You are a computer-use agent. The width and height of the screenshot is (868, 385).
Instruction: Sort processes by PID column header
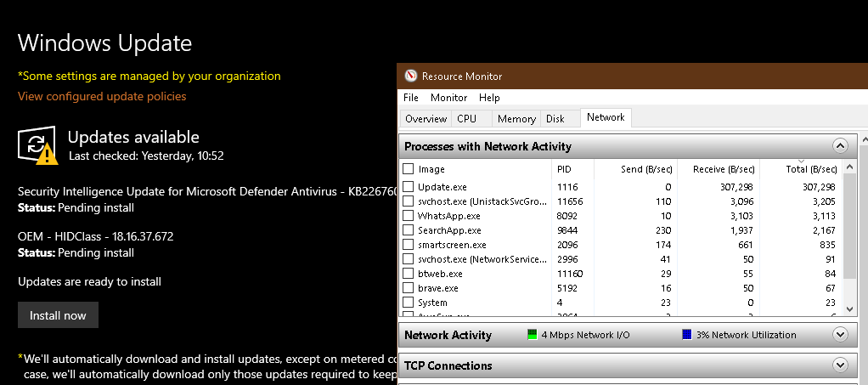tap(572, 169)
